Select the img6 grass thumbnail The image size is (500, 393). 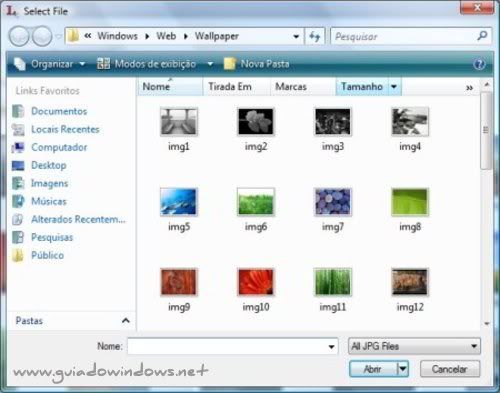tap(256, 202)
